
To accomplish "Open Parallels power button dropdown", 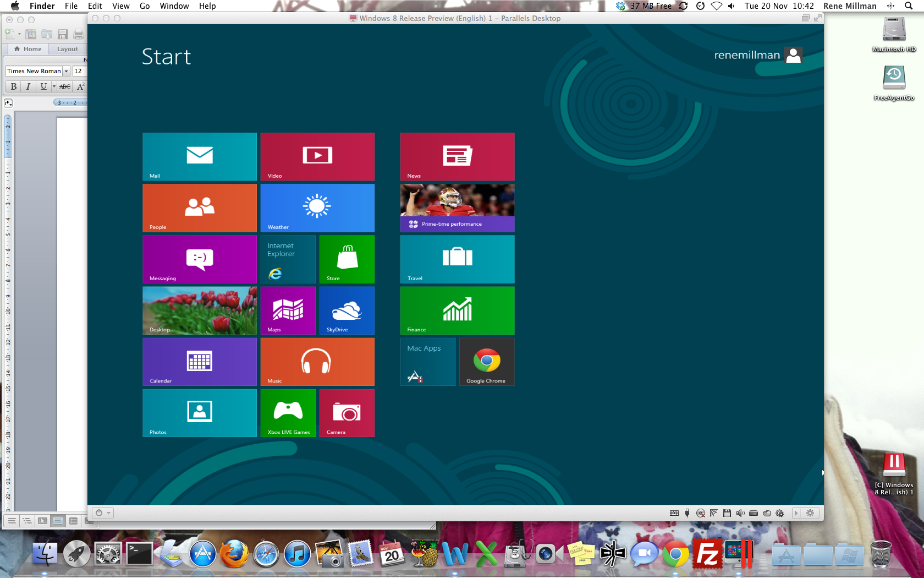I will coord(103,513).
